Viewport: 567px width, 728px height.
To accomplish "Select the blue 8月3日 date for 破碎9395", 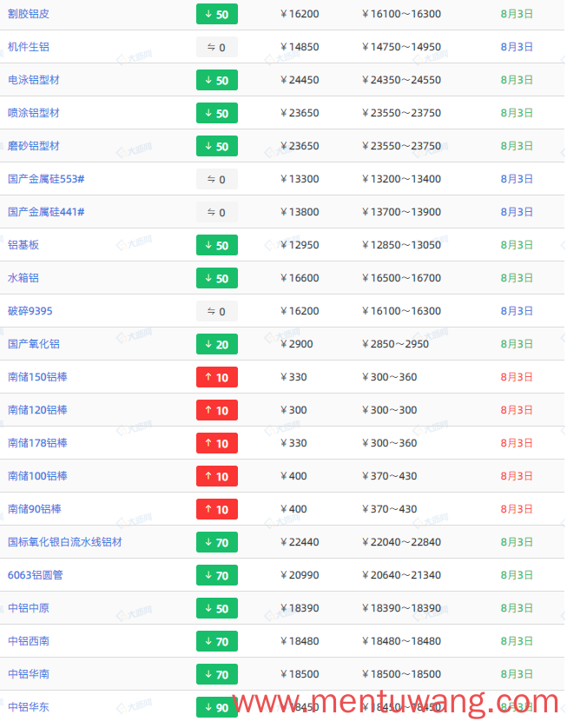I will click(x=517, y=311).
